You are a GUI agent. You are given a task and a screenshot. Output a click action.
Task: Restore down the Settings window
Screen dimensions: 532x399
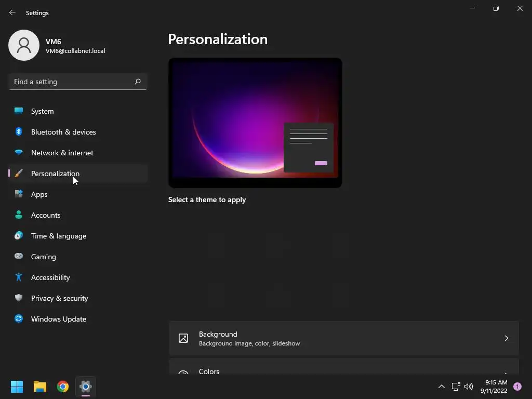pyautogui.click(x=496, y=8)
